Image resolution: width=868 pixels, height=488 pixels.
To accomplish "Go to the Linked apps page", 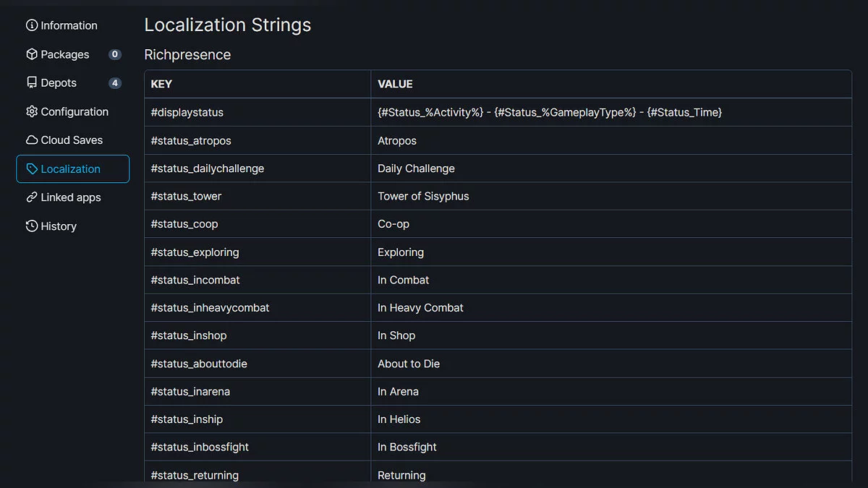I will coord(71,197).
